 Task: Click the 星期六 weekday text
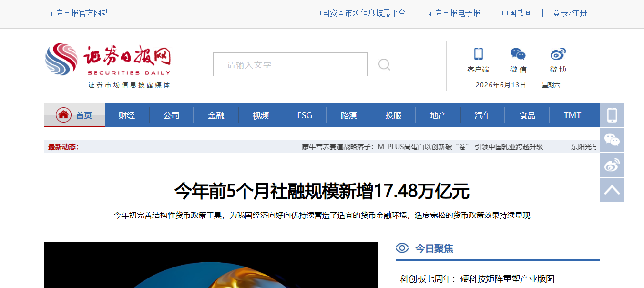[551, 85]
